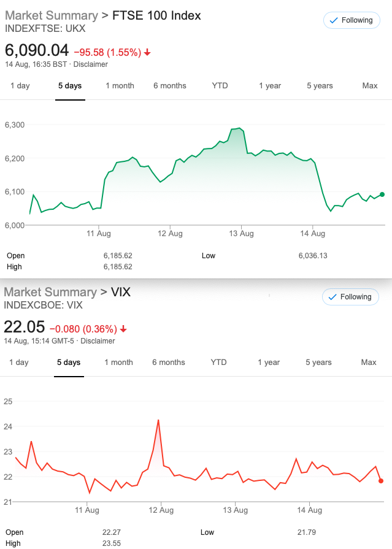
Task: Show 1 year range for FTSE 100
Action: (270, 86)
